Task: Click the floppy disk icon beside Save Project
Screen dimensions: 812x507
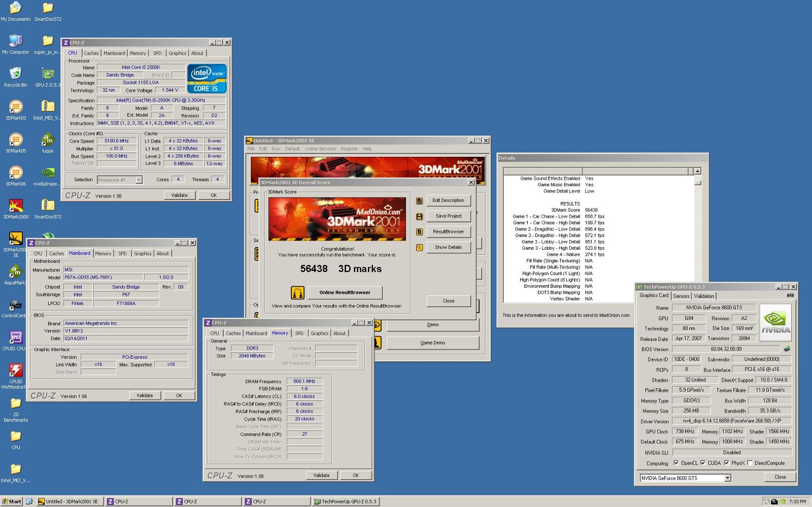Action: [419, 217]
